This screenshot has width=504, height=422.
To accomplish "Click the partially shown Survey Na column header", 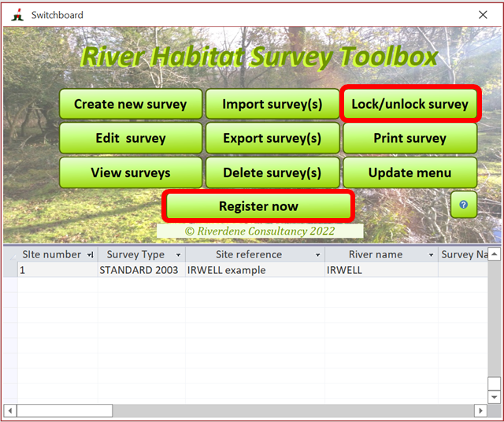I will coord(463,254).
